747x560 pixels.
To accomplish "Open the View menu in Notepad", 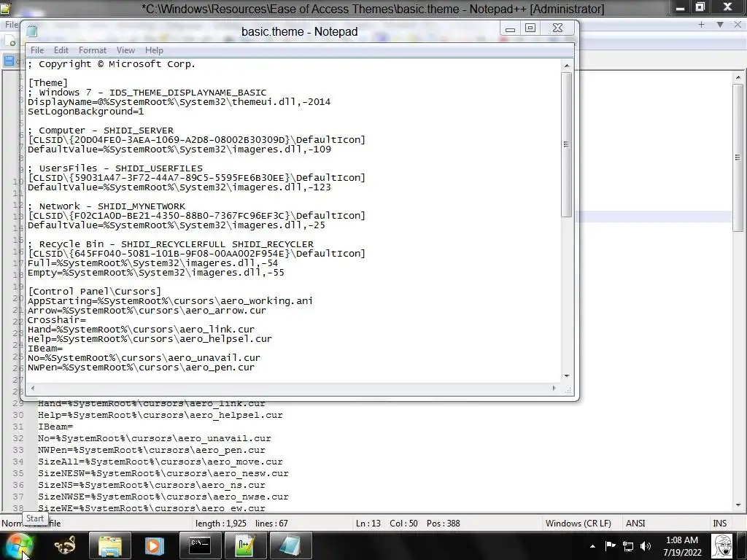I will [125, 50].
